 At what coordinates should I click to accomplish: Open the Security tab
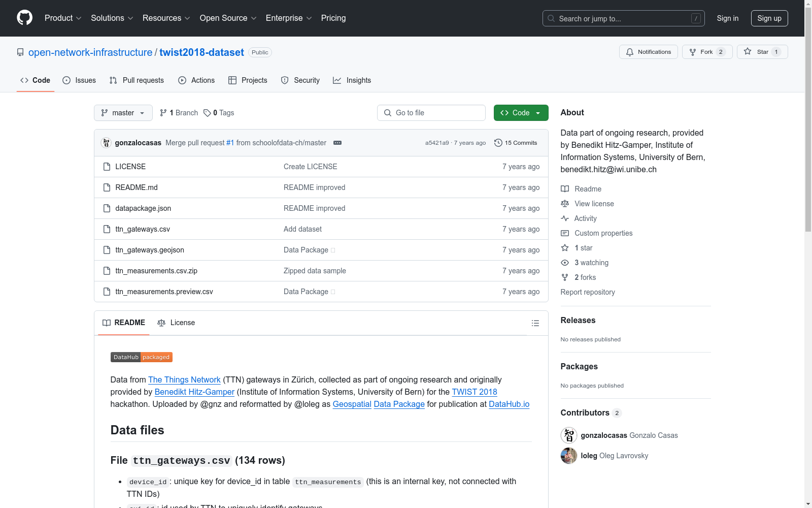(300, 80)
